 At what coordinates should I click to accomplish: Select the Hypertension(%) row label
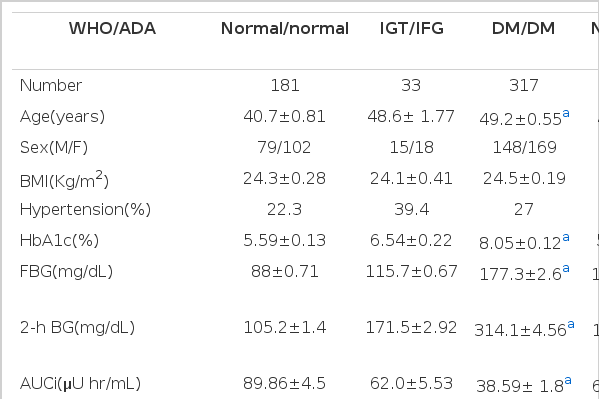click(86, 209)
